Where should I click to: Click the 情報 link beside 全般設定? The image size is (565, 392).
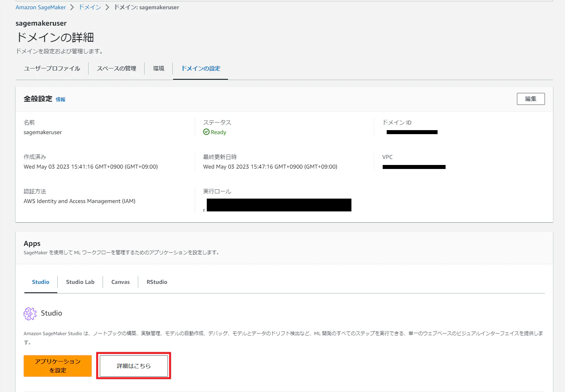click(x=61, y=99)
